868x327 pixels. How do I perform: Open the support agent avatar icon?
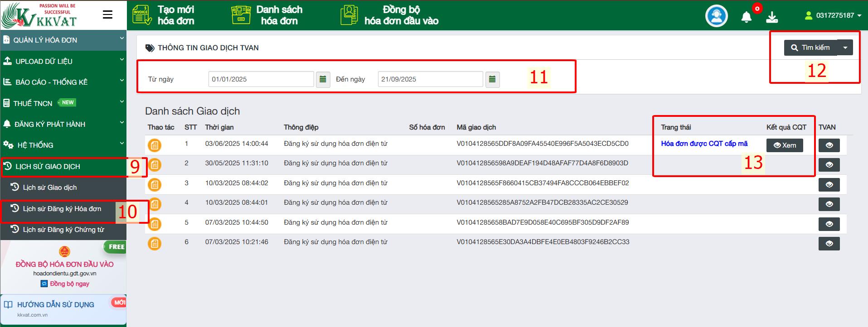click(716, 16)
